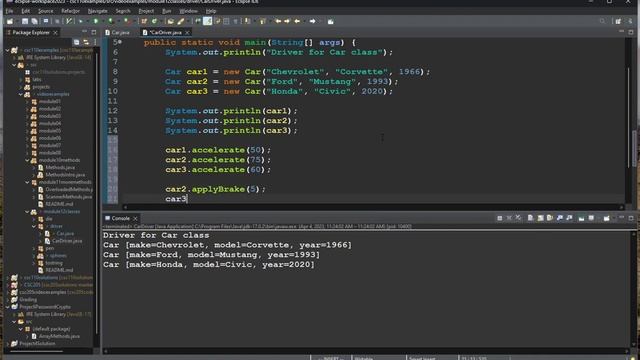Screen dimensions: 640x360
Task: Click the green Run button in toolbar
Action: (96, 21)
